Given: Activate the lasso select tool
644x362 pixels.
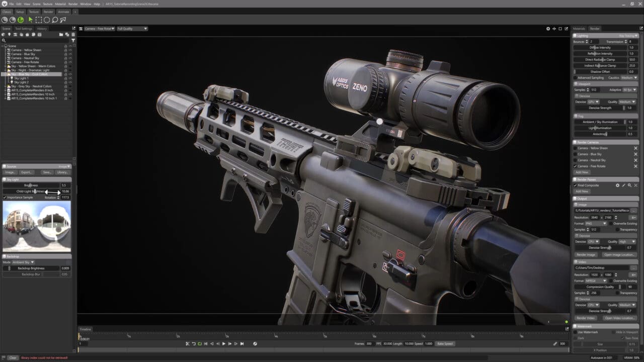Looking at the screenshot, I should 55,20.
